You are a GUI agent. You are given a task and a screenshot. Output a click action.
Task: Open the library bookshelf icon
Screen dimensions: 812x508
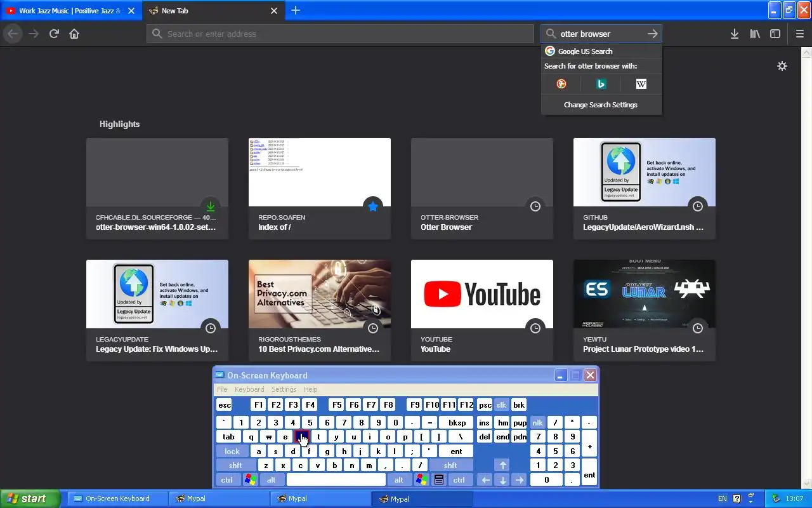[755, 34]
